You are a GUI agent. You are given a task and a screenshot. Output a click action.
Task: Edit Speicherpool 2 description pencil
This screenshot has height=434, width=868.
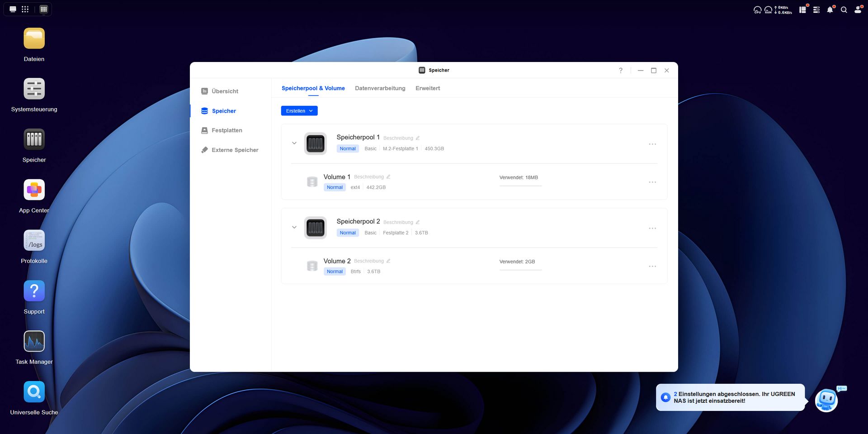(x=418, y=222)
